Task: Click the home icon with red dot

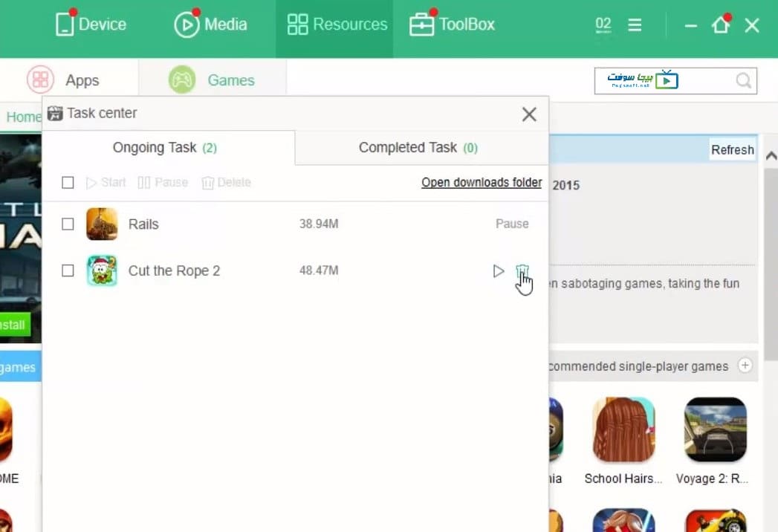Action: (x=721, y=24)
